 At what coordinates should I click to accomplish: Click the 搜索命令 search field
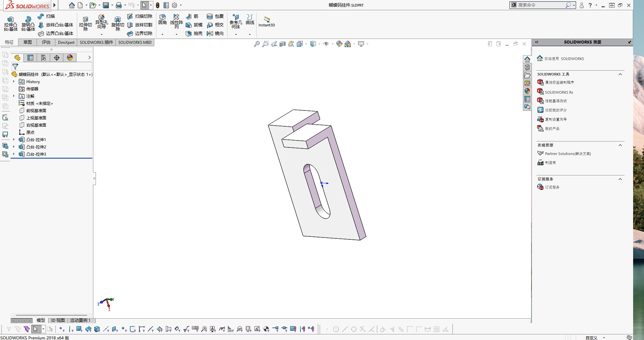click(x=541, y=5)
